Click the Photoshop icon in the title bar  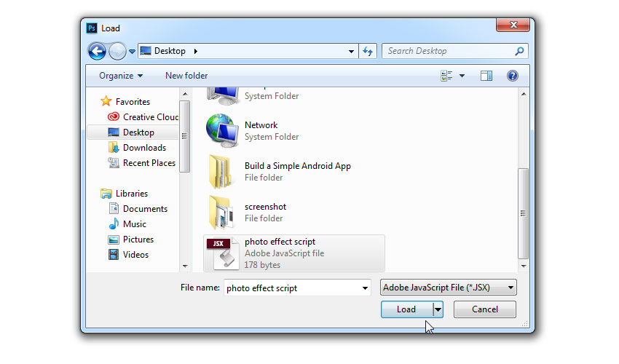[x=92, y=28]
